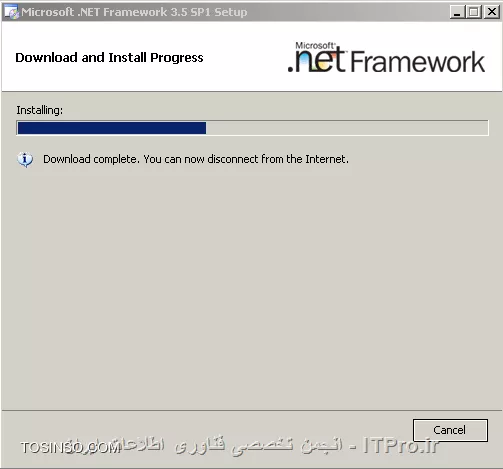This screenshot has width=503, height=469.
Task: Click the Cancel button
Action: pos(450,430)
